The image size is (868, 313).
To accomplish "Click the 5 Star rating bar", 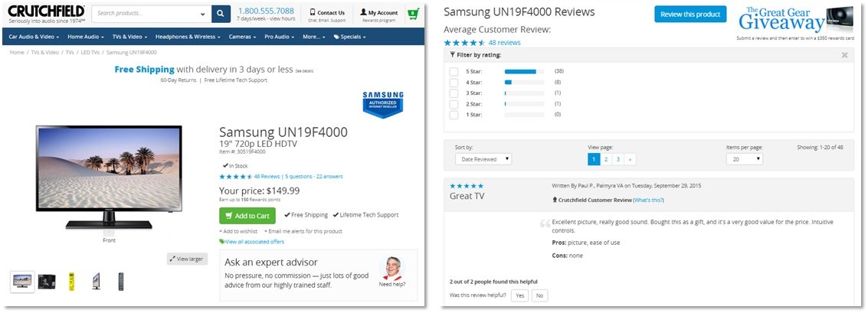I will point(524,71).
